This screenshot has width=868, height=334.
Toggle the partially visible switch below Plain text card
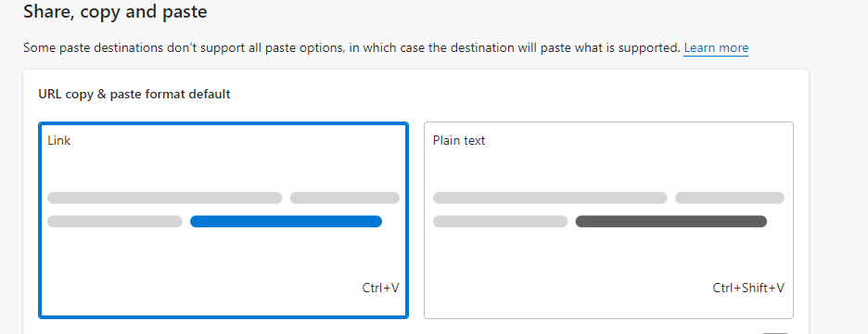775,332
